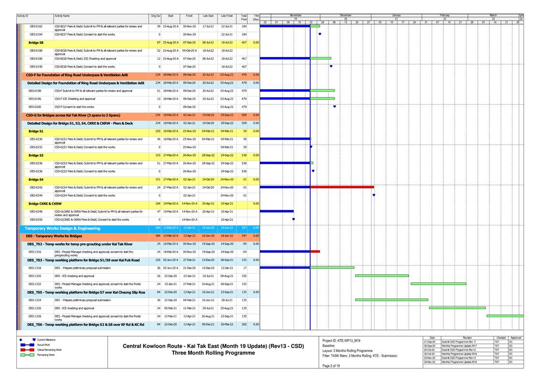
Task: Collapse the DES - Temporary Works for Bridges group
Action: point(54,236)
